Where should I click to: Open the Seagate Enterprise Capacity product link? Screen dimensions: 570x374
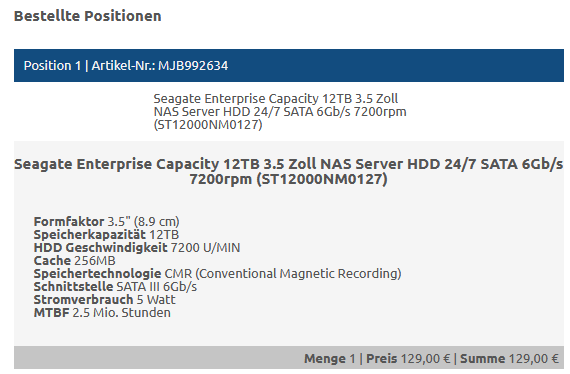pyautogui.click(x=280, y=112)
